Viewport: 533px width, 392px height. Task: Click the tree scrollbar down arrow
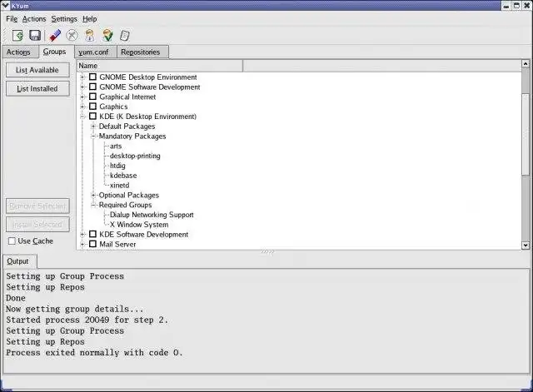pos(526,246)
